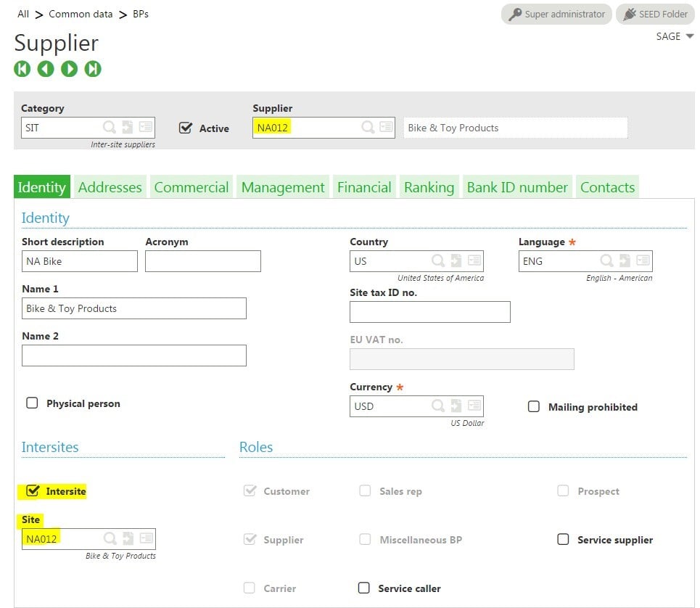Click the search icon in Category field
Viewport: 700px width, 608px height.
coord(110,128)
